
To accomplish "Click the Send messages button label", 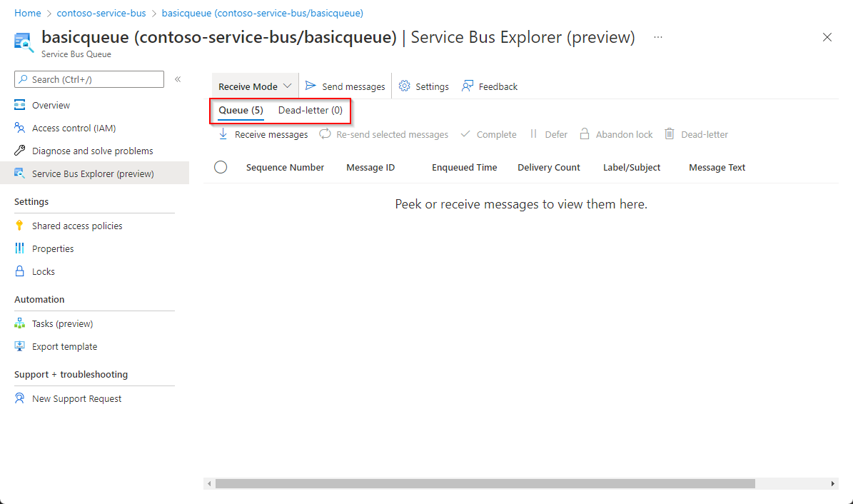I will 353,86.
